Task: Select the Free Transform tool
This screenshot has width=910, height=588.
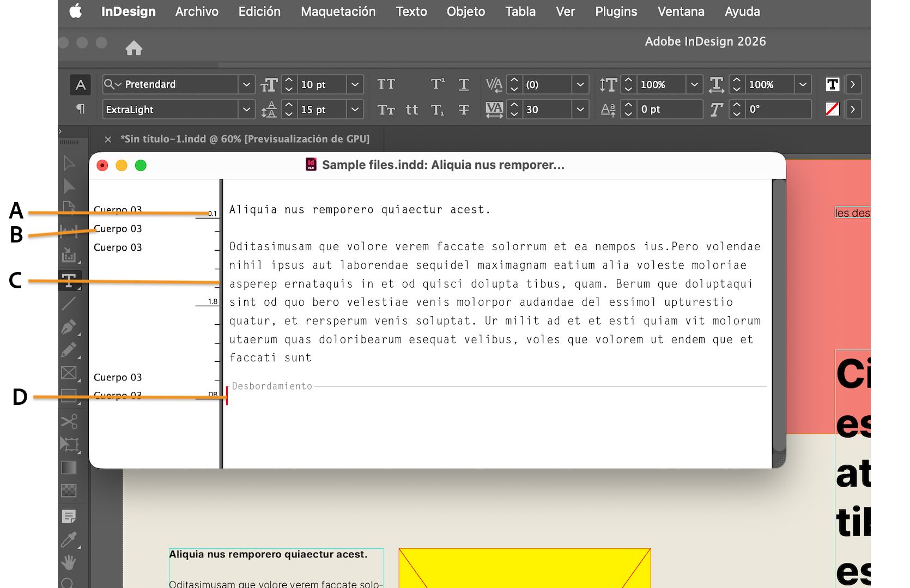Action: tap(69, 444)
